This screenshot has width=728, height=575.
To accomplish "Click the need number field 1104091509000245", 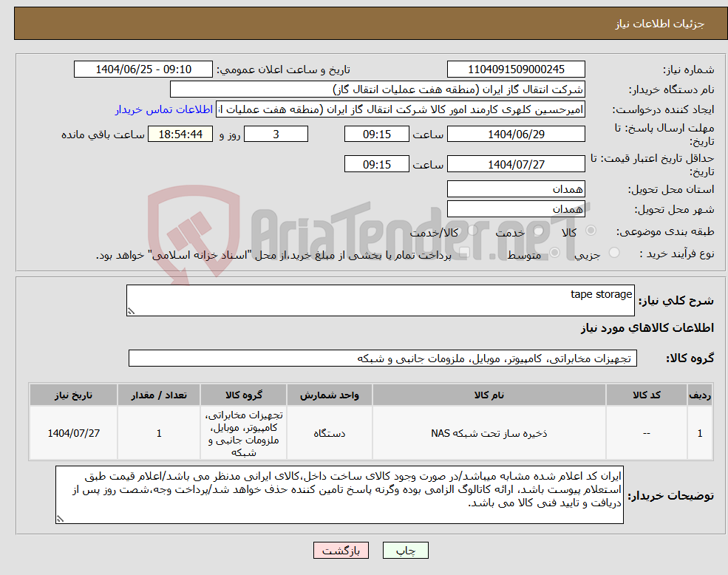I will click(516, 68).
